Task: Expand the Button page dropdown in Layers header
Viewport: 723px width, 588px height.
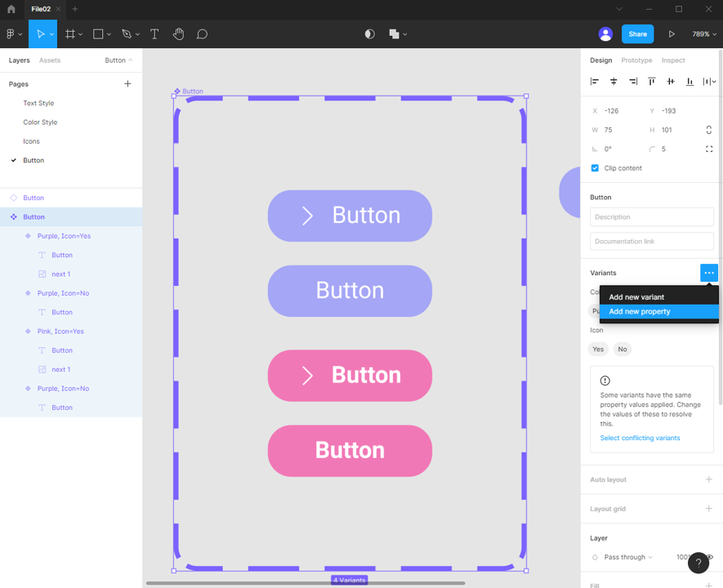Action: (118, 60)
